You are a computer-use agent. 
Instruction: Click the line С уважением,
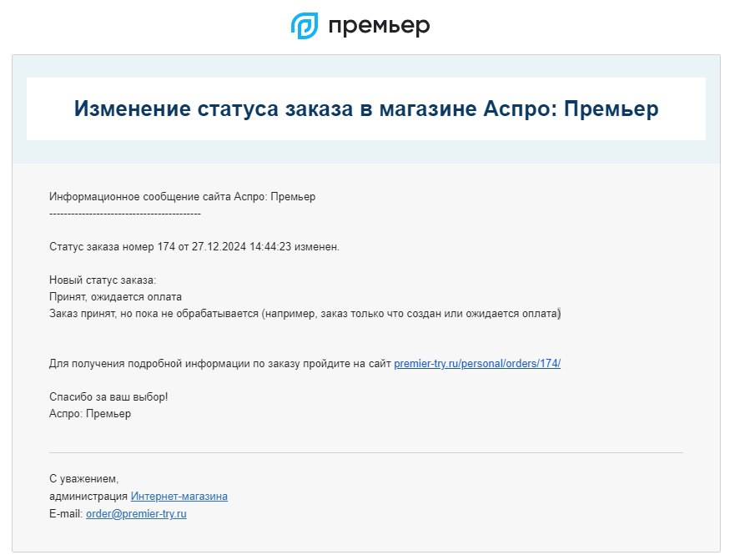coord(84,479)
